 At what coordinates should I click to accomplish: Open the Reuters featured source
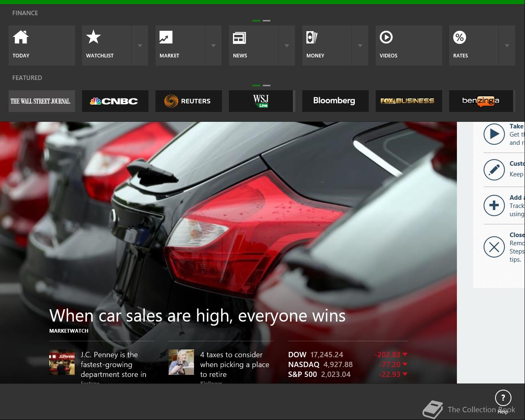pos(189,101)
